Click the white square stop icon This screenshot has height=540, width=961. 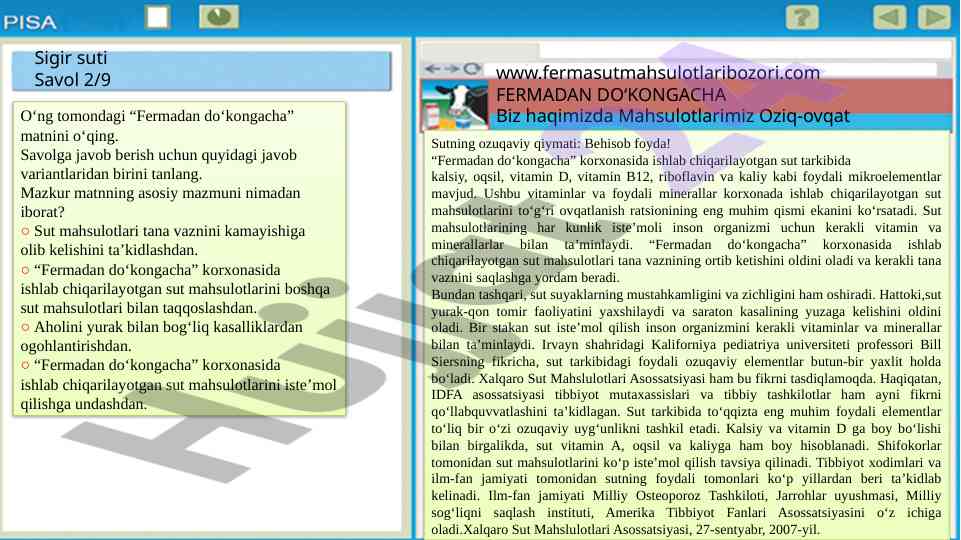tap(158, 17)
